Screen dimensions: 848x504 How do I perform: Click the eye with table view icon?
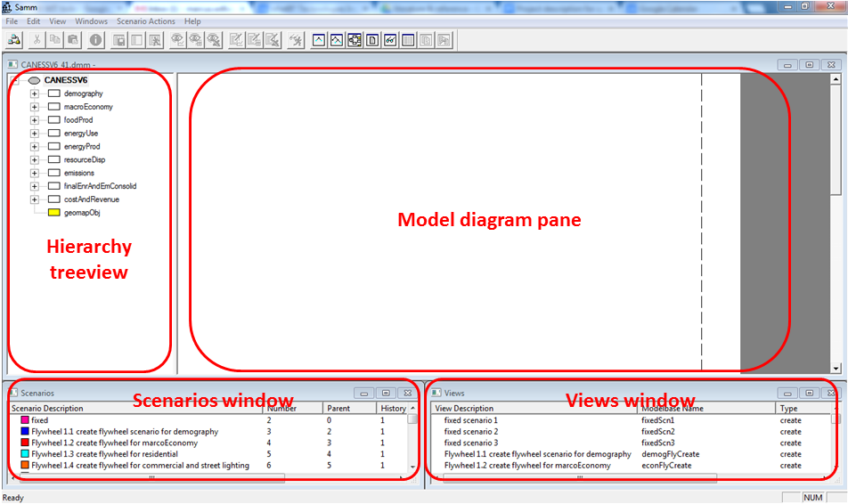tap(195, 40)
